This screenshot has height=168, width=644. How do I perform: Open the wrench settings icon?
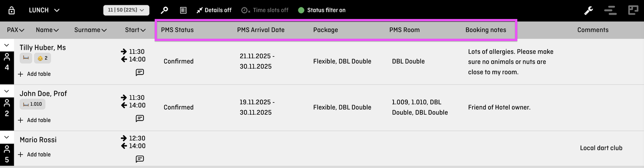[x=589, y=10]
